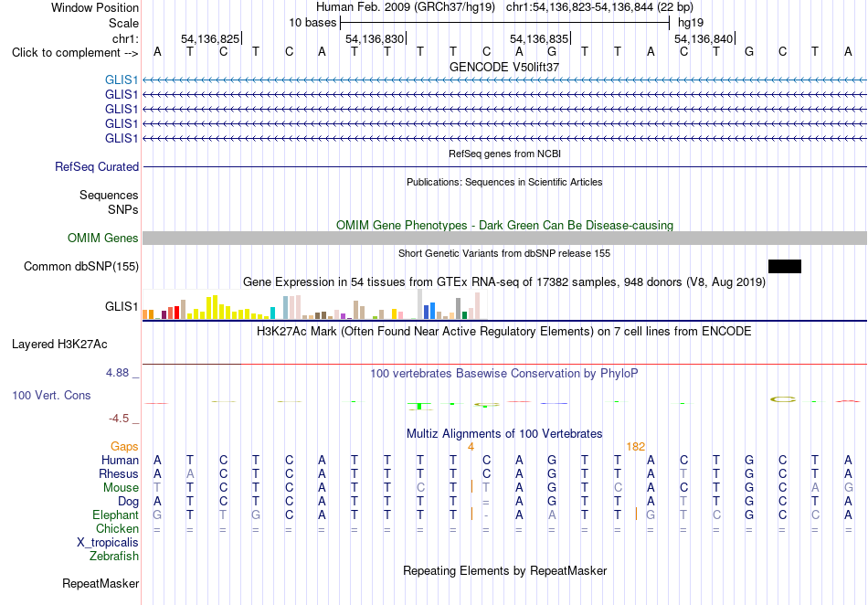Open 'Multiz Alignments of 100 Vertebrates' title
Image resolution: width=868 pixels, height=605 pixels.
coord(504,434)
